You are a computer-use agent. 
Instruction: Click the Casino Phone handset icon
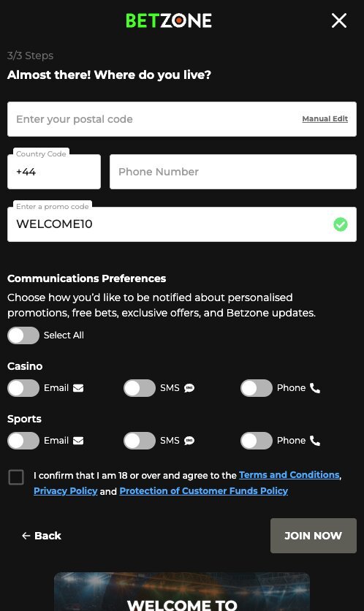click(x=315, y=388)
